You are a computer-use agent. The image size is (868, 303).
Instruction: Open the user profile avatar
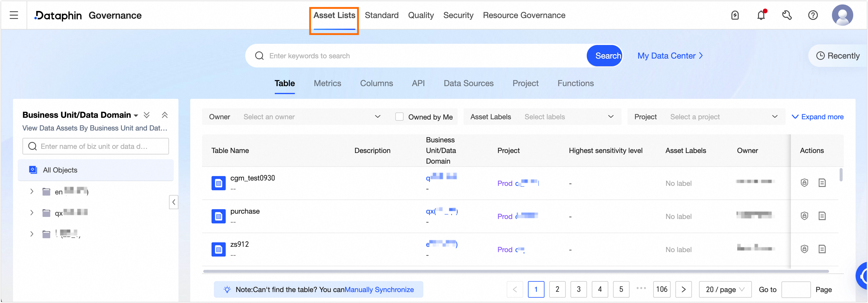(x=842, y=15)
